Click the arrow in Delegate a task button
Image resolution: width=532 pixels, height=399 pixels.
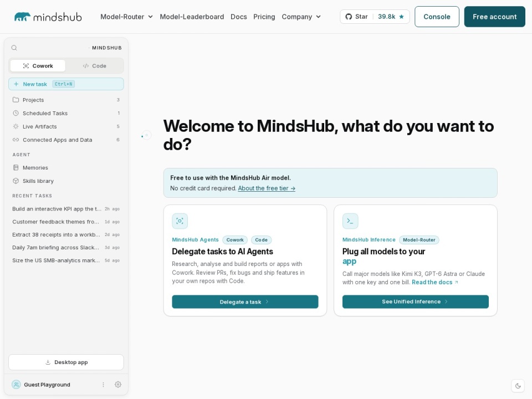pos(267,301)
